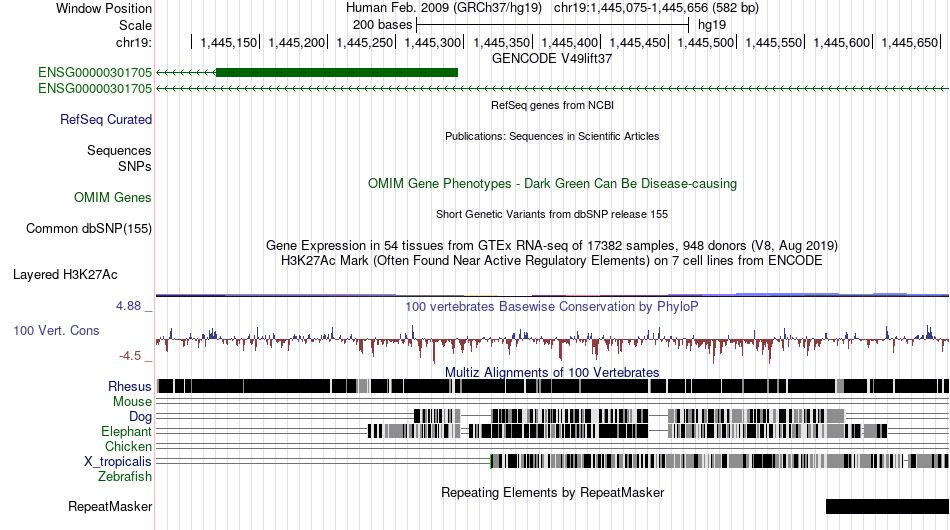Click the Common dbSNP(155) track label
Screen dimensions: 950x530
pos(89,228)
